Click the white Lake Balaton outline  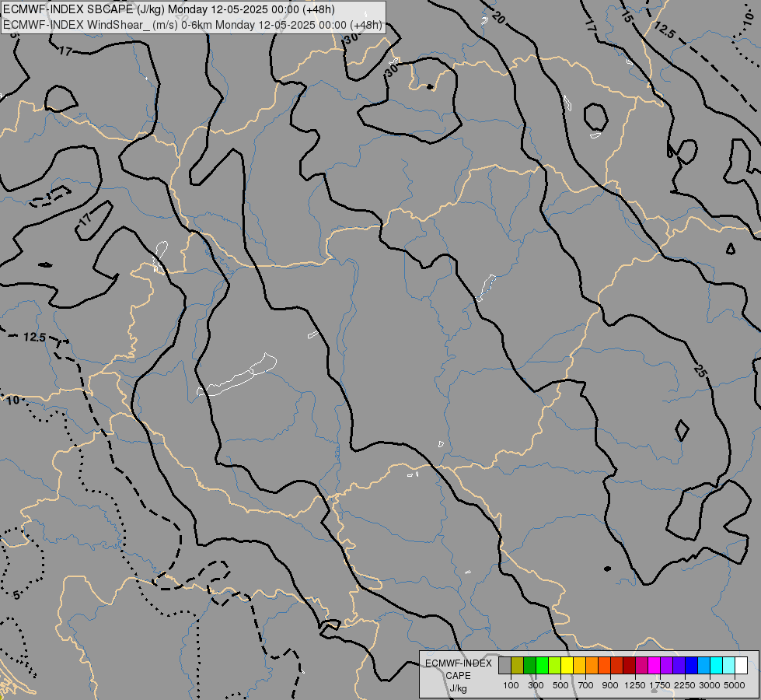coord(237,375)
